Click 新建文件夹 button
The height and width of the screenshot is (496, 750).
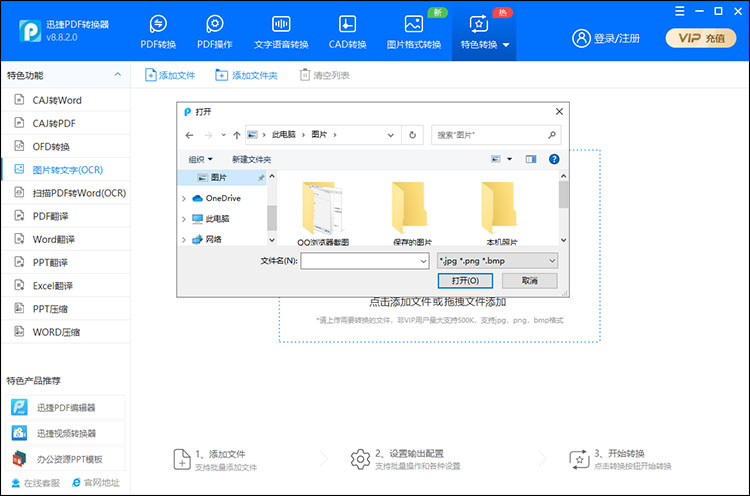(x=252, y=159)
